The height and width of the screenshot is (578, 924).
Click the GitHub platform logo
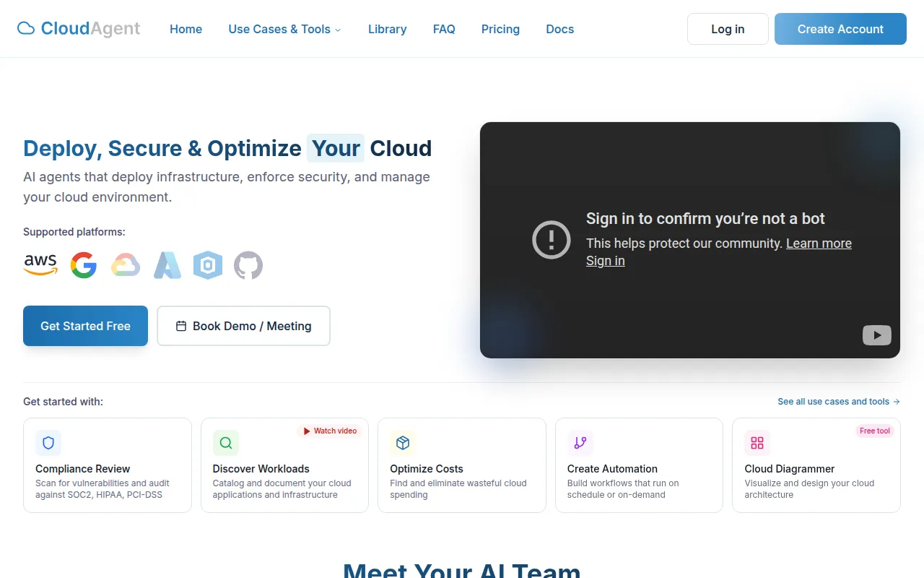pos(248,265)
